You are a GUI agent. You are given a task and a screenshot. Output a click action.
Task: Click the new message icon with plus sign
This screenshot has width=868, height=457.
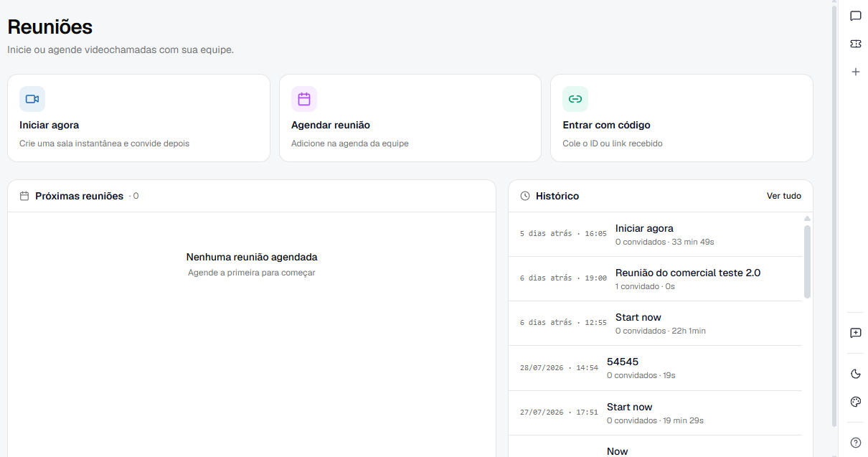855,333
